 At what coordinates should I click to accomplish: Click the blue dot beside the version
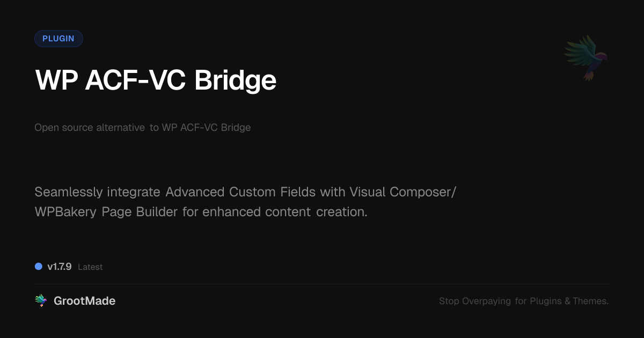pos(39,267)
